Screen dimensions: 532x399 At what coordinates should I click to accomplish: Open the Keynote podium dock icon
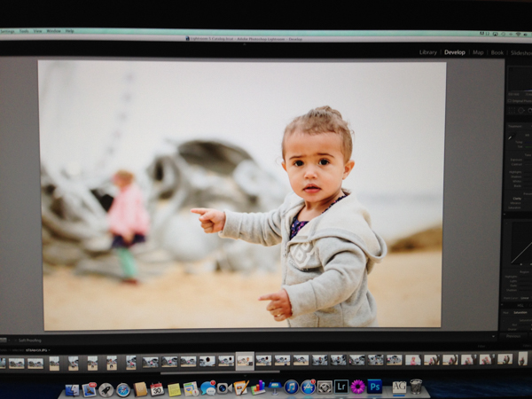[275, 387]
